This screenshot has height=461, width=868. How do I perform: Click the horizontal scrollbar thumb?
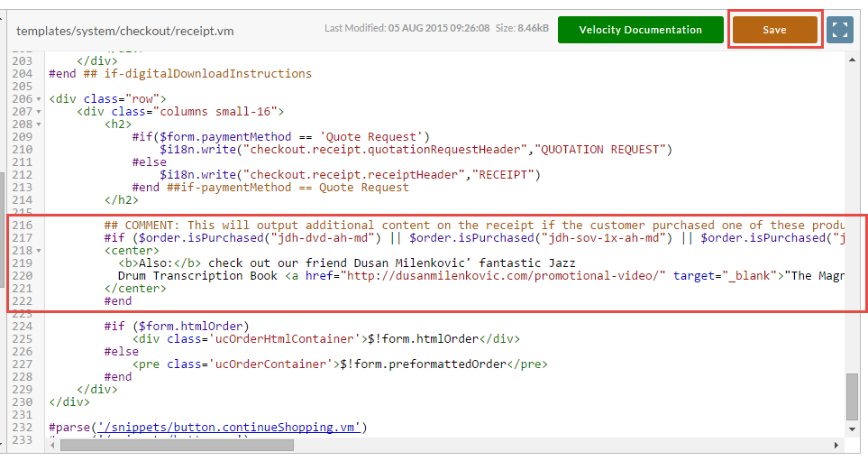[178, 445]
